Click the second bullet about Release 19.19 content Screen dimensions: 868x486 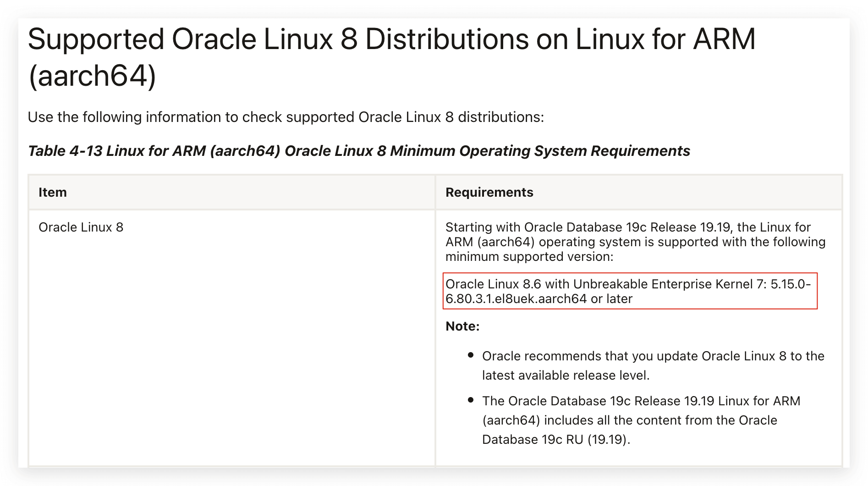pos(641,420)
